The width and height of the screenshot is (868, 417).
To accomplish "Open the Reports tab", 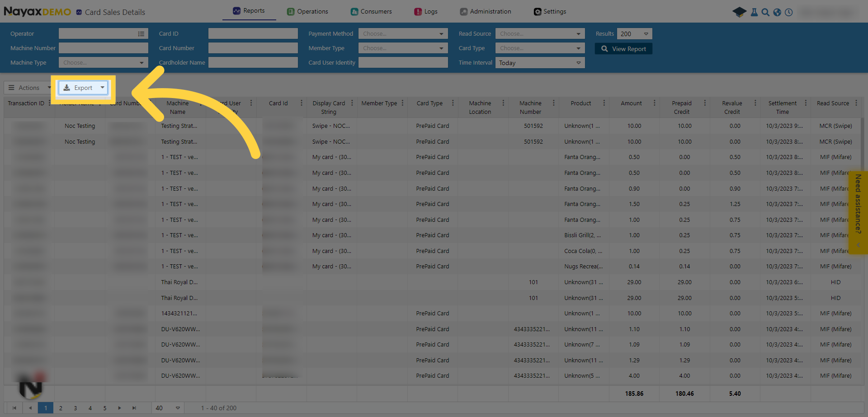I will [249, 11].
